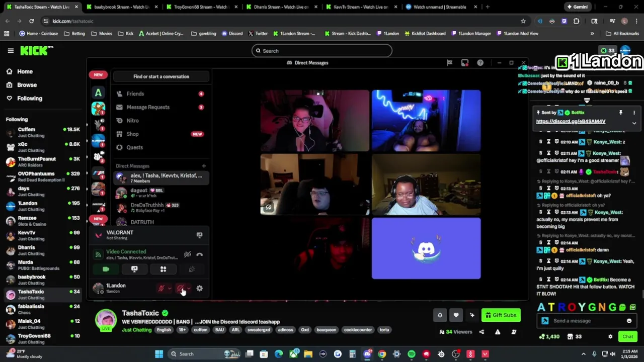This screenshot has width=644, height=362.
Task: Expand bookmarks overflow chevron
Action: point(592,34)
